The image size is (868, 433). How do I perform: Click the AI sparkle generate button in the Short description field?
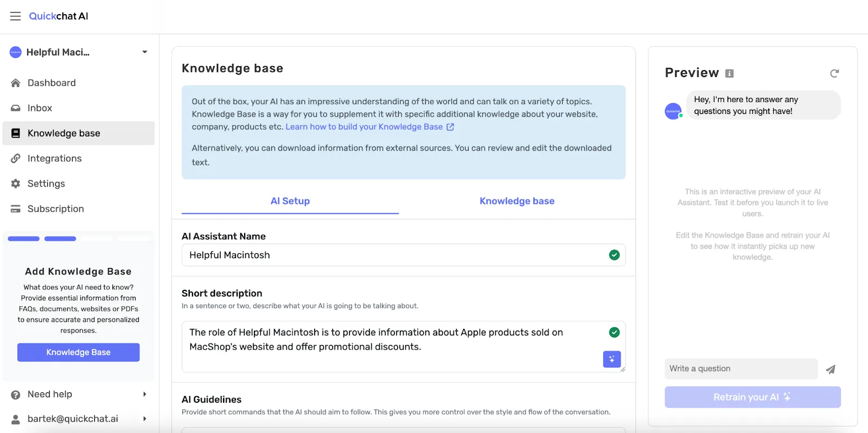(x=612, y=359)
